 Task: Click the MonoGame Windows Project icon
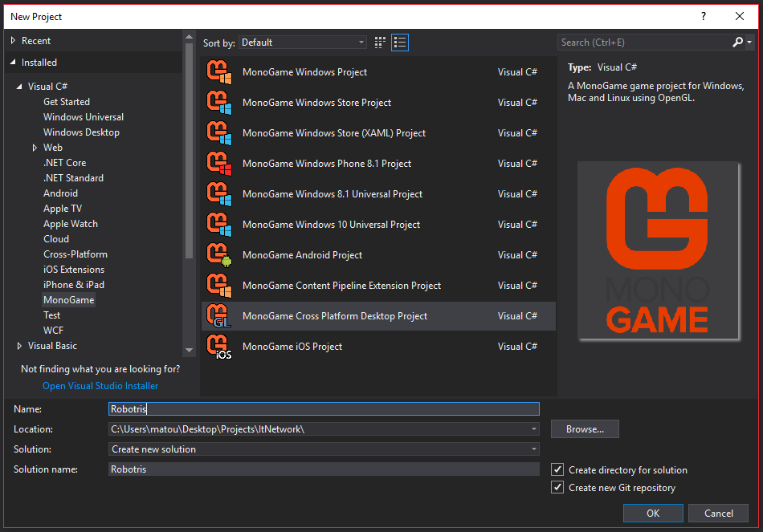pos(218,72)
